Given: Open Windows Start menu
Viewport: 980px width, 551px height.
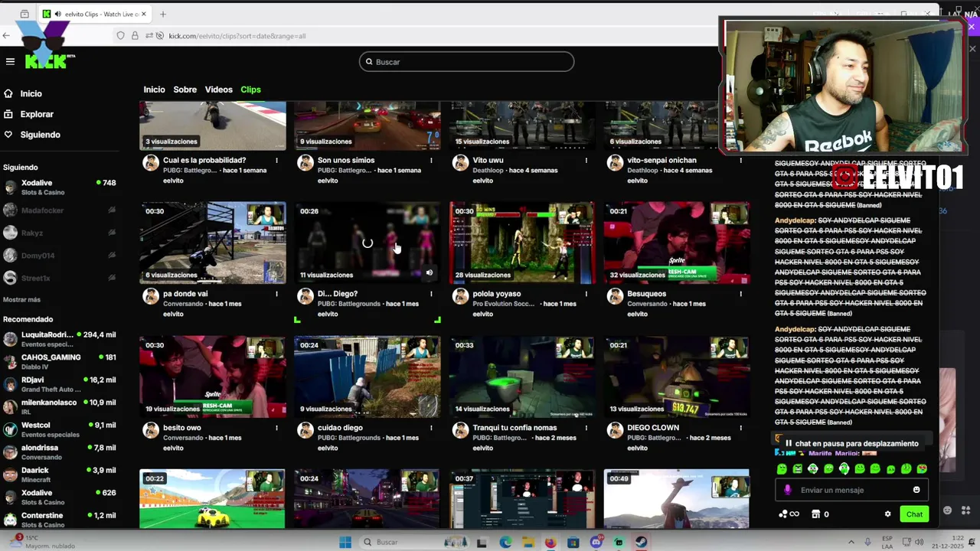Looking at the screenshot, I should click(x=345, y=543).
